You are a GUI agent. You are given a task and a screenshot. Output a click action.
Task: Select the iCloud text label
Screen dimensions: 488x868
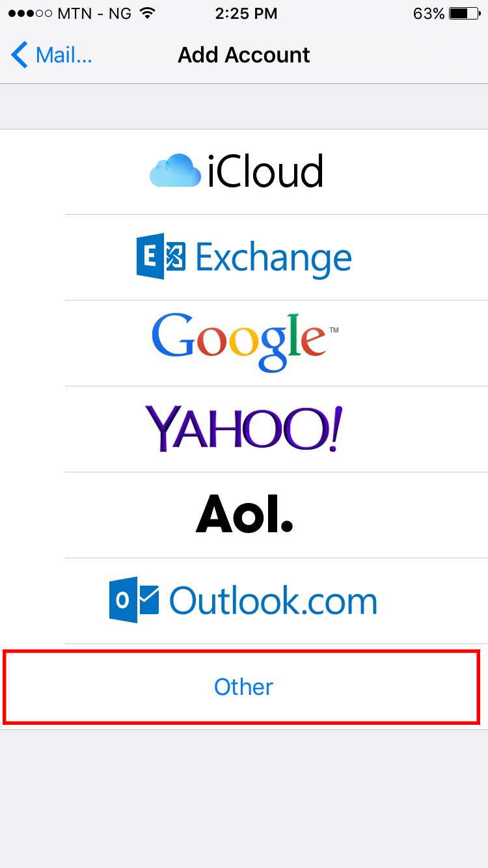(265, 172)
